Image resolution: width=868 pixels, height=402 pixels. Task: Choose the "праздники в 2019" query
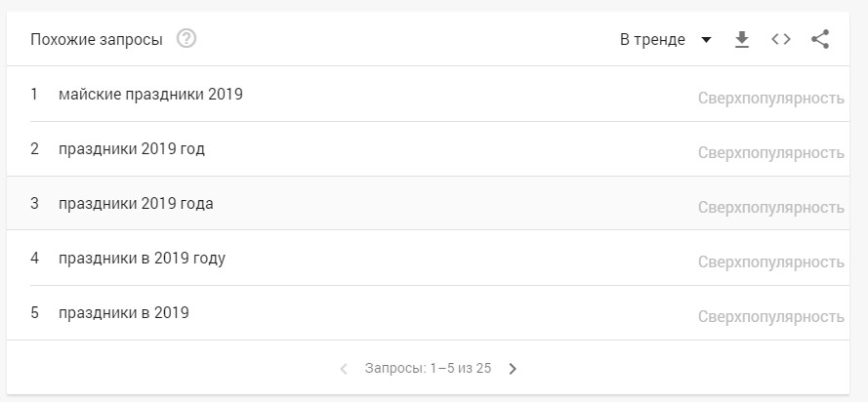click(x=124, y=313)
